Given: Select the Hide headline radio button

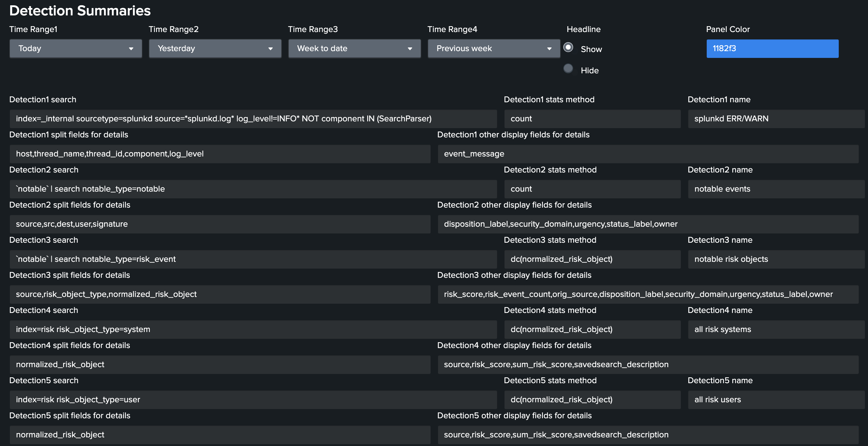Looking at the screenshot, I should 568,69.
